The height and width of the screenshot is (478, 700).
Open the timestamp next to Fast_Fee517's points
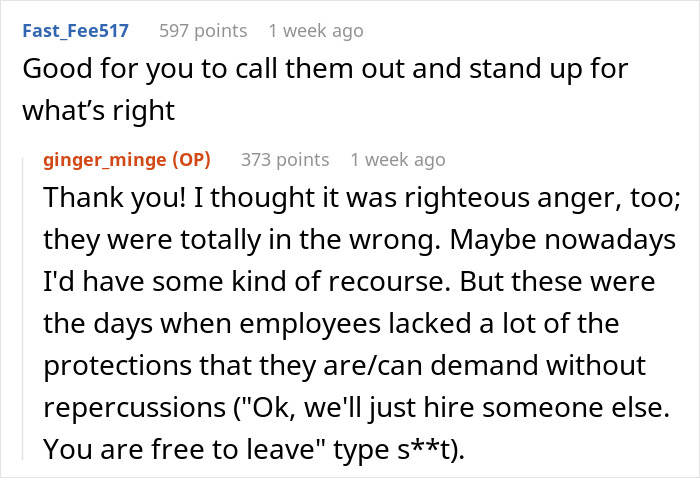(316, 31)
